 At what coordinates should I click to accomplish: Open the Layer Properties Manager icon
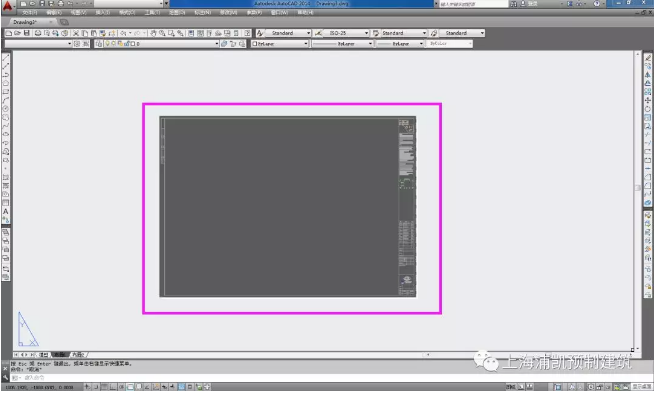99,44
